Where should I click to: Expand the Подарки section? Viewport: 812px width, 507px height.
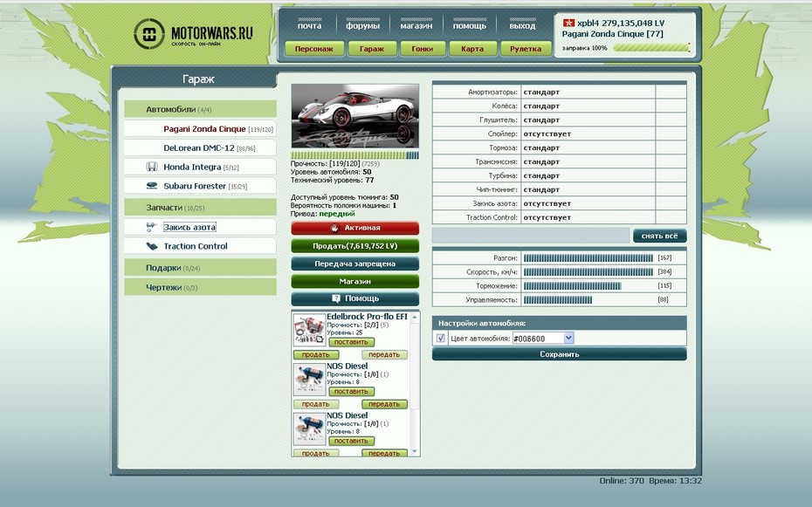pyautogui.click(x=200, y=268)
